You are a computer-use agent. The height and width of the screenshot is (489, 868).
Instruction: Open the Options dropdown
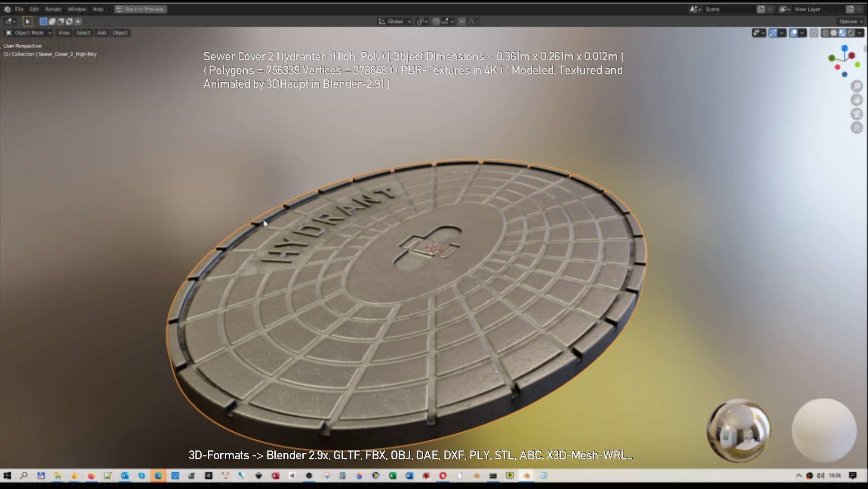click(x=851, y=21)
